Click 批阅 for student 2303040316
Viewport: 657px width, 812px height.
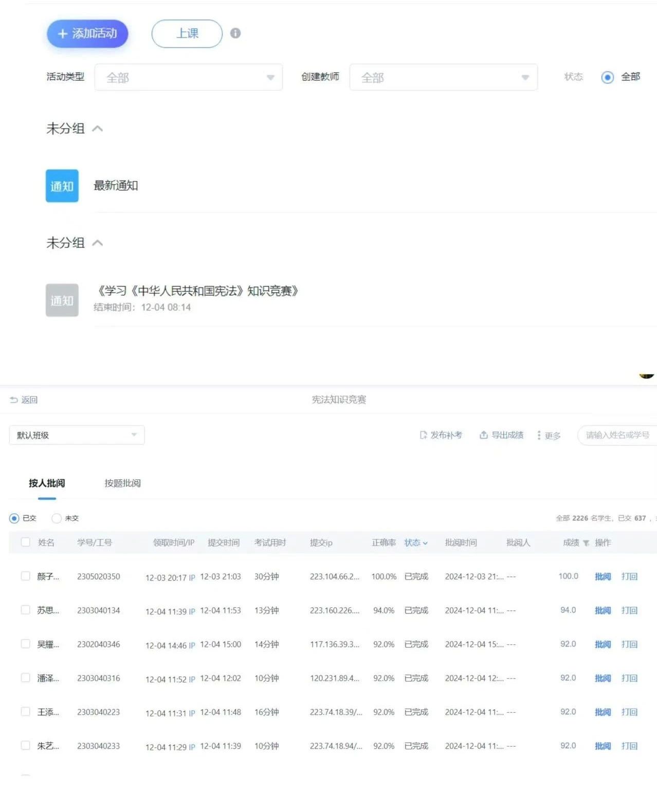pos(603,678)
